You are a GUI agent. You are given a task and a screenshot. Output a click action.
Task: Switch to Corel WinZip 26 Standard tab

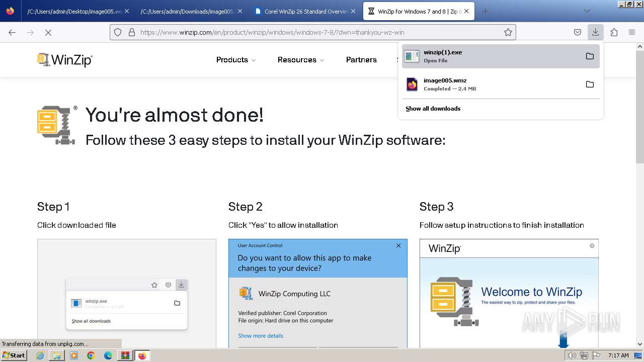pyautogui.click(x=304, y=11)
